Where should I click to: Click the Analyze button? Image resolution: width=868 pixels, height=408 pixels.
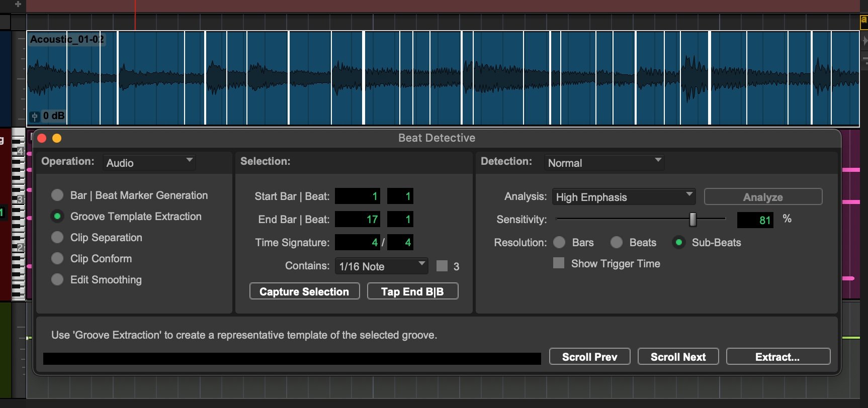click(x=763, y=197)
